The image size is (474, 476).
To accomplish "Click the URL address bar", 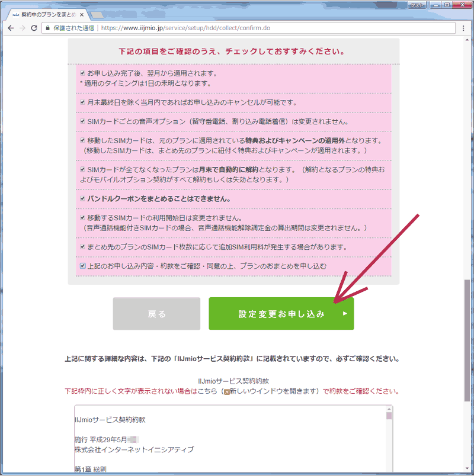I will (x=267, y=27).
